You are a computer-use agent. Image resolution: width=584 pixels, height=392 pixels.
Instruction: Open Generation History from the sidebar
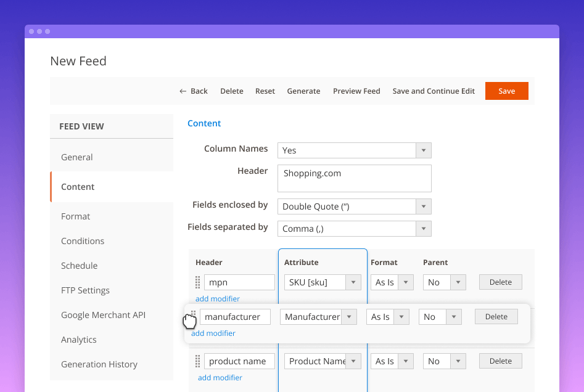tap(99, 364)
